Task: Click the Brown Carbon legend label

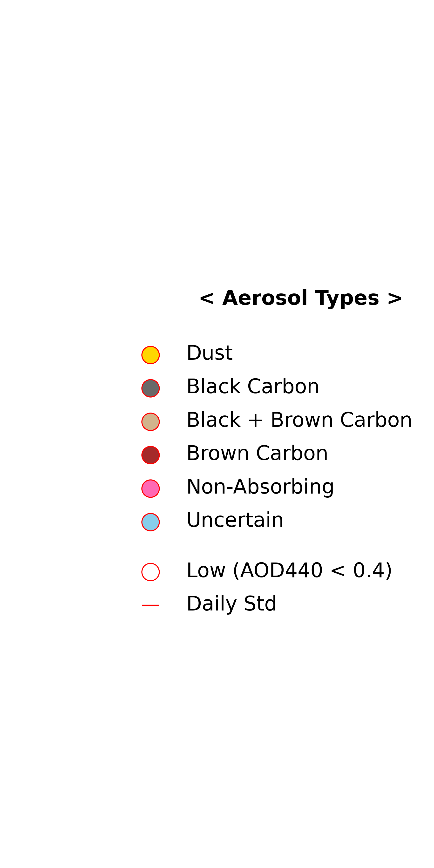Action: (257, 453)
